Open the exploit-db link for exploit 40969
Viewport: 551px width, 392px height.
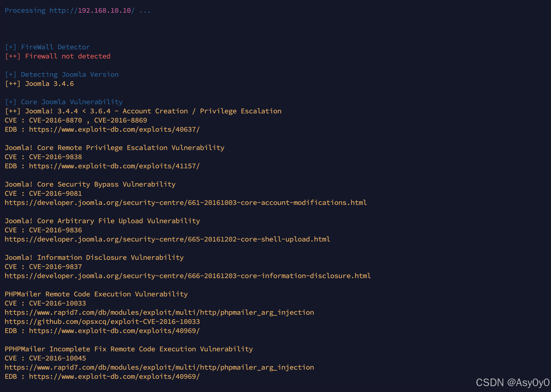(114, 331)
